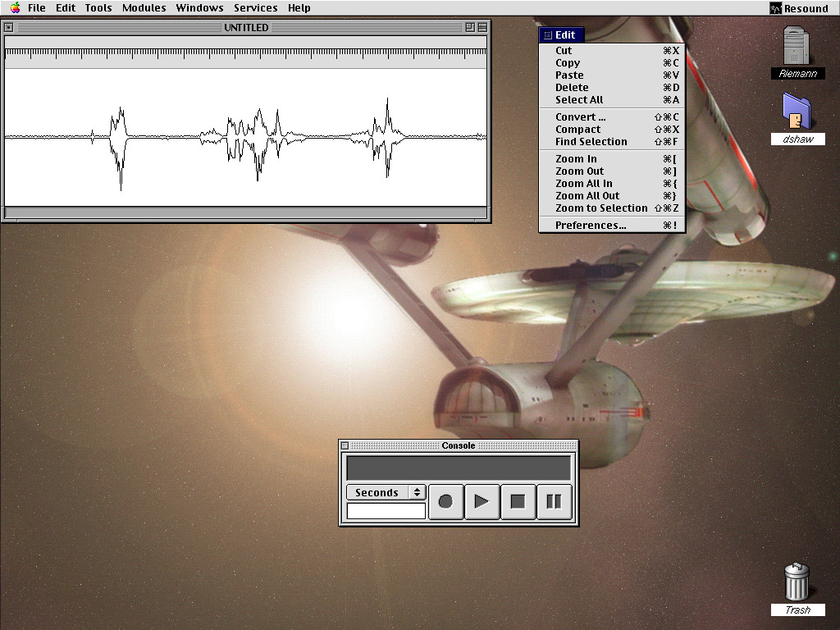
Task: Collapse UNTITLED window with windowshade box
Action: coord(482,27)
